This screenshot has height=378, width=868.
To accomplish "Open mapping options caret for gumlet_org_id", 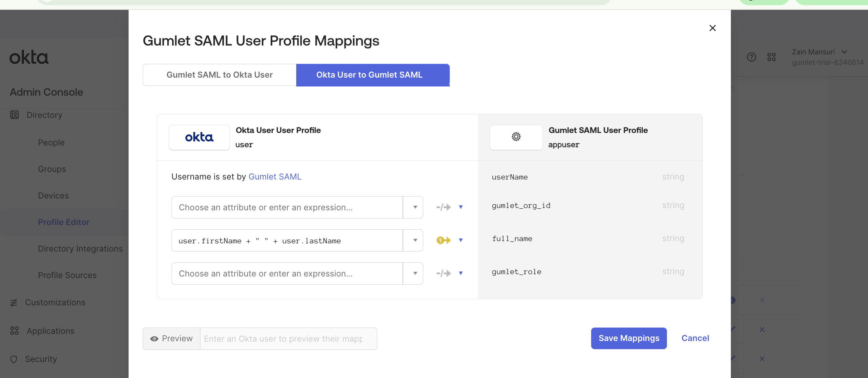I will (x=461, y=207).
